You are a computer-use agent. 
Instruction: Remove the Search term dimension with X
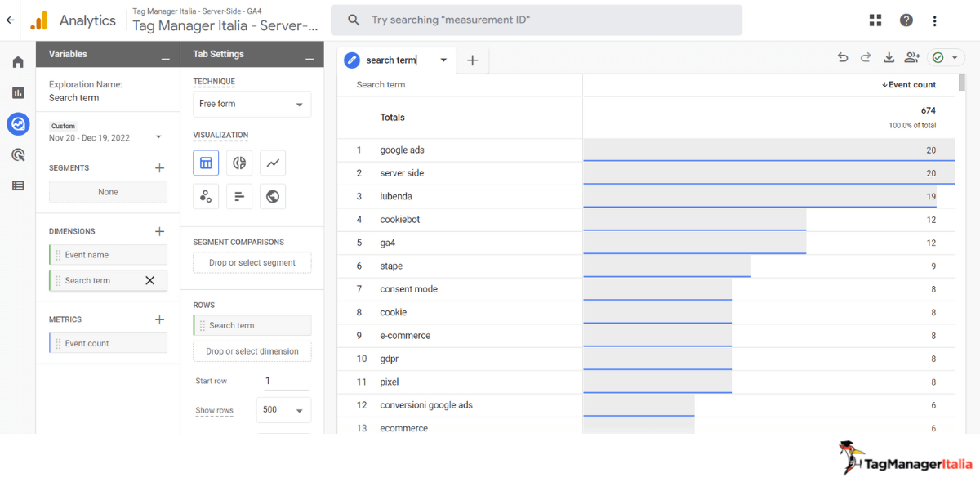[149, 280]
